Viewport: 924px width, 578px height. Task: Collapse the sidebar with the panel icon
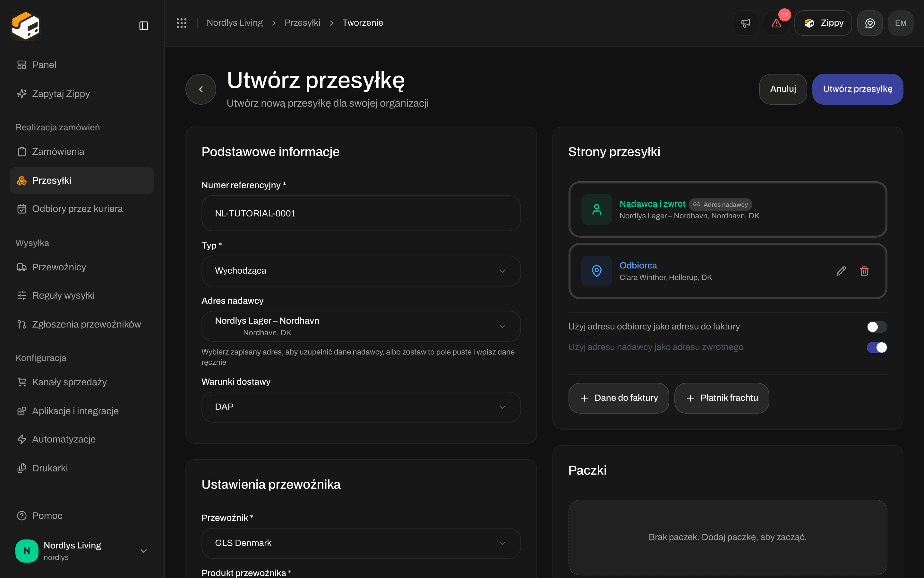tap(143, 26)
